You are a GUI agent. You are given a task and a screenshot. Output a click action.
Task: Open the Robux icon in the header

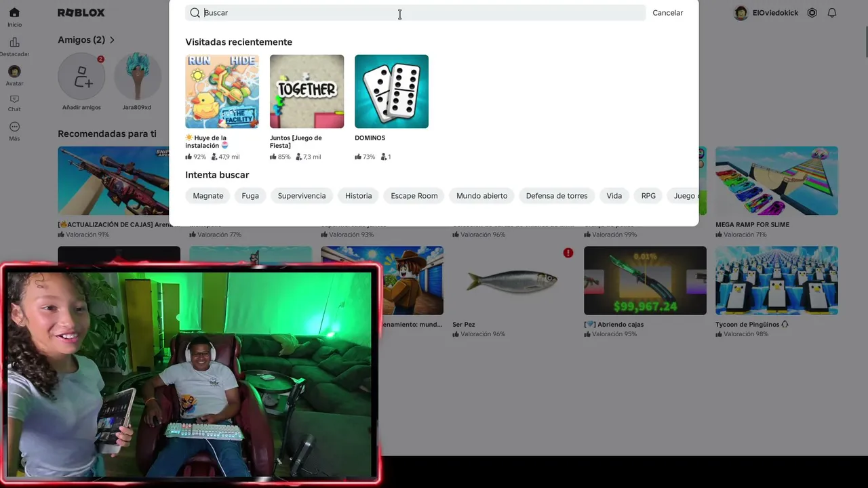(x=812, y=13)
